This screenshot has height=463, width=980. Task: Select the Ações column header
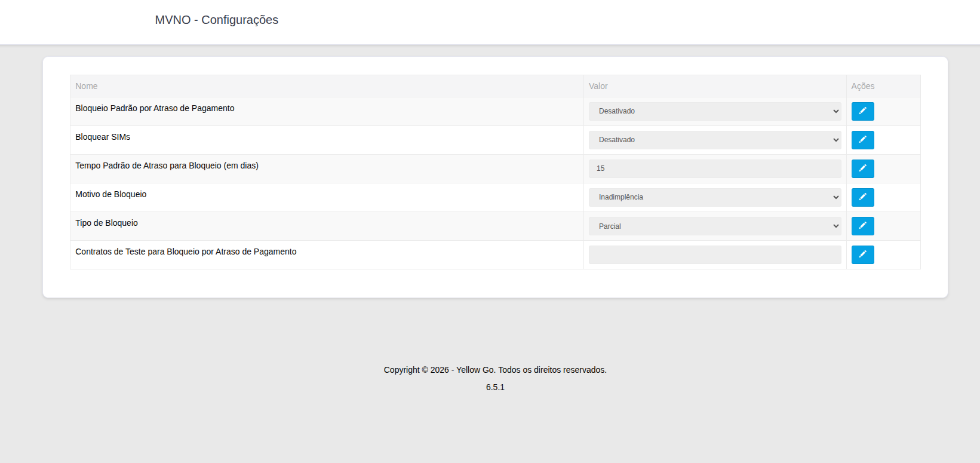[862, 86]
